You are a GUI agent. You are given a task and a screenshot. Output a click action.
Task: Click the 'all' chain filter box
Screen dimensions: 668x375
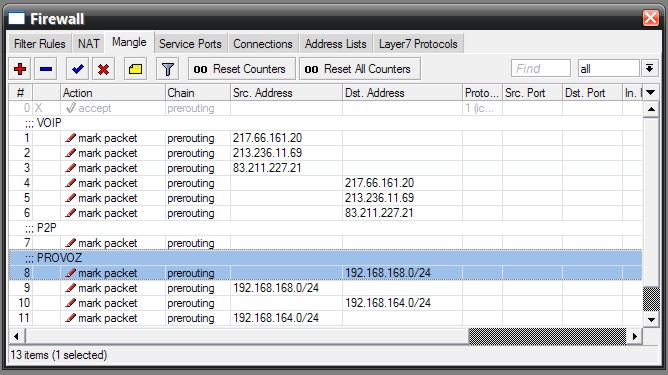pos(608,69)
